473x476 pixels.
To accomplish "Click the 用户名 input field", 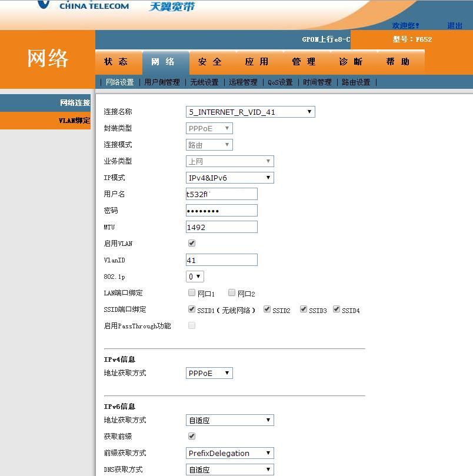I will point(222,194).
